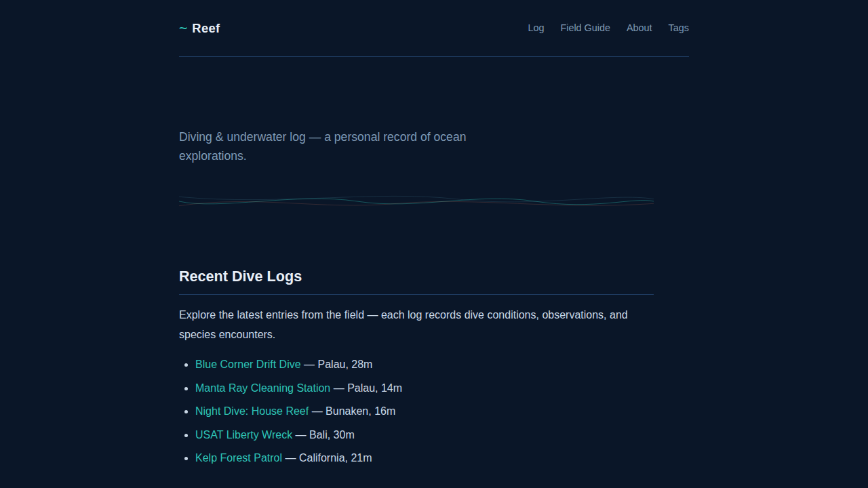Click the Bunaken, 16m location text

coord(360,411)
